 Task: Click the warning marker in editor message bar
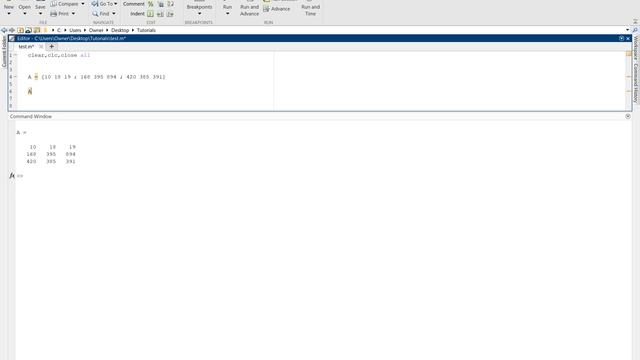pyautogui.click(x=629, y=77)
